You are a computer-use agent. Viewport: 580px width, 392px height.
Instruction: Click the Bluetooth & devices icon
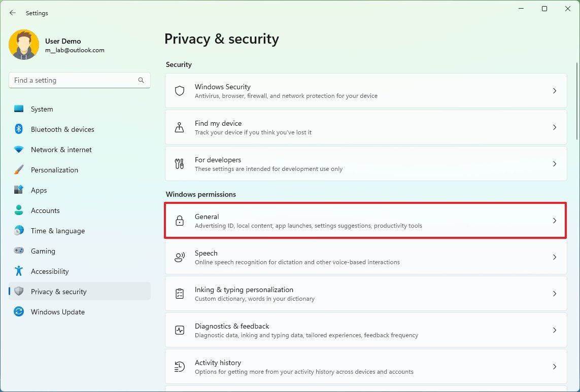coord(19,129)
